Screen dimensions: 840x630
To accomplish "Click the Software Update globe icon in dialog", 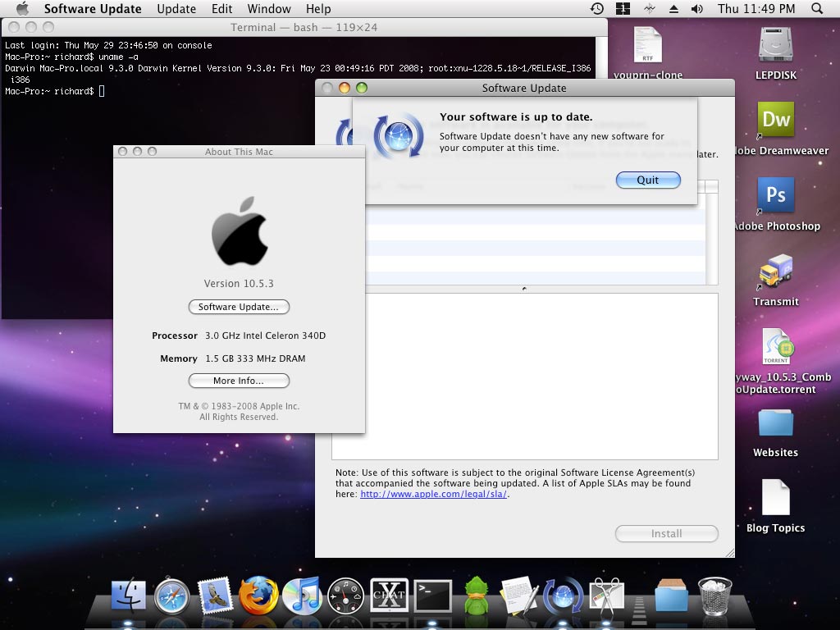I will [399, 135].
